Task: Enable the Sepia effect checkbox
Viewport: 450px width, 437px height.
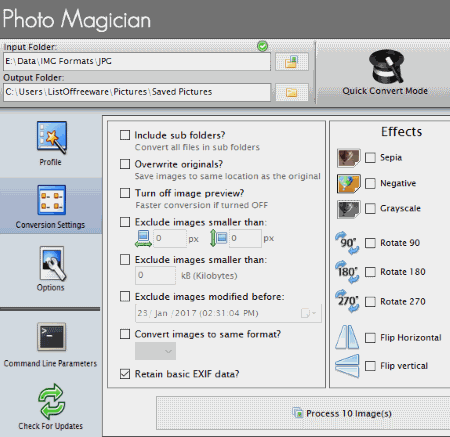Action: click(x=370, y=158)
